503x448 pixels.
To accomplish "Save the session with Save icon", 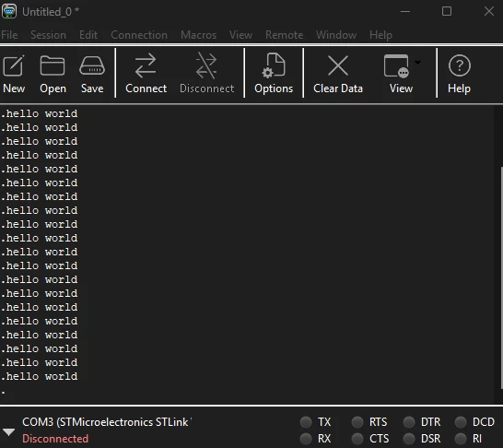I will pyautogui.click(x=92, y=74).
